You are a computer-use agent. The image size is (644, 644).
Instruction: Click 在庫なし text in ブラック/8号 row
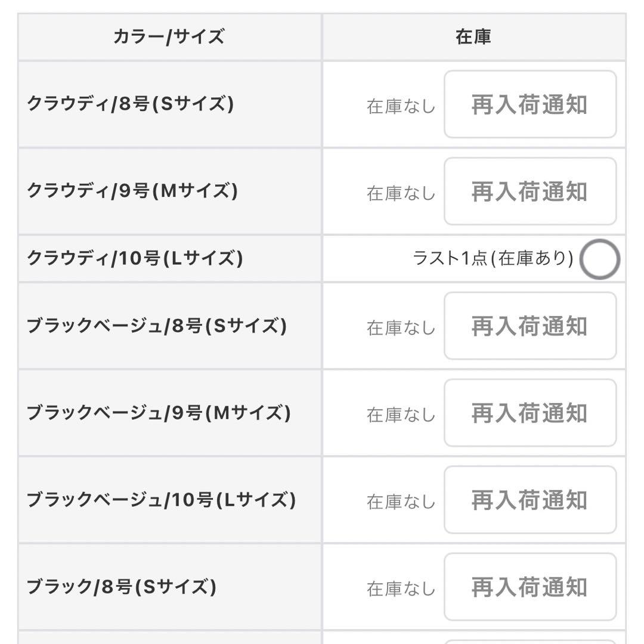(401, 589)
